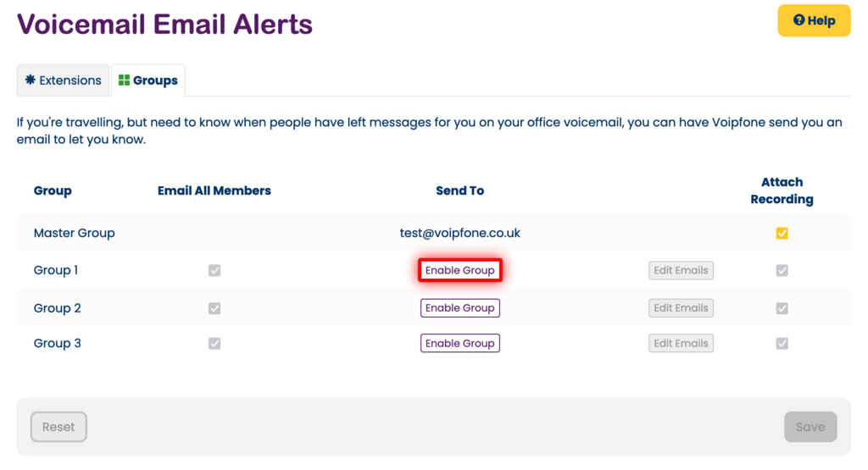The image size is (868, 470).
Task: Open Edit Emails for Group 3
Action: [681, 343]
